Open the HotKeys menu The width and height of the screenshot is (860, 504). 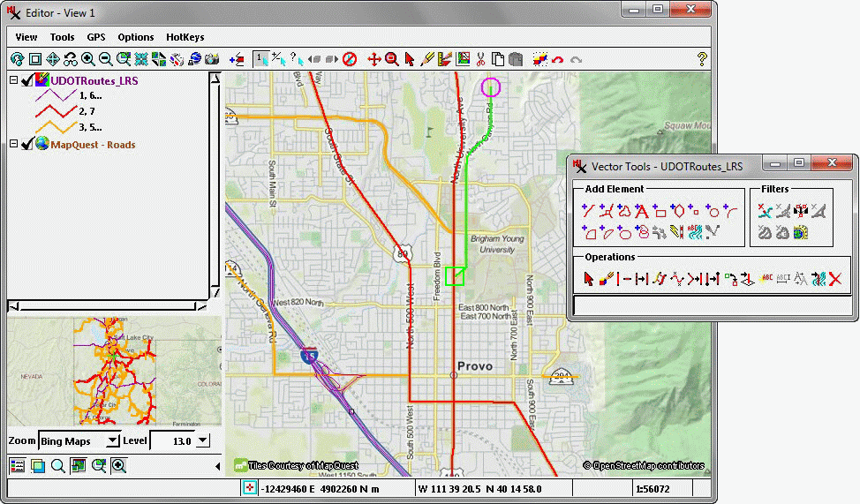click(185, 37)
